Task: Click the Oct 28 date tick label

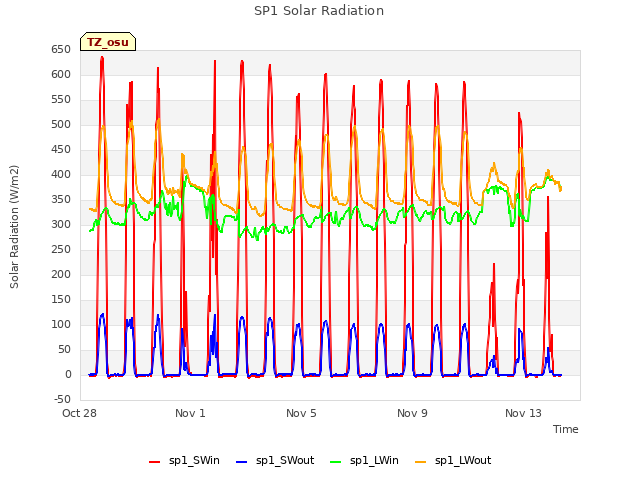Action: [79, 413]
